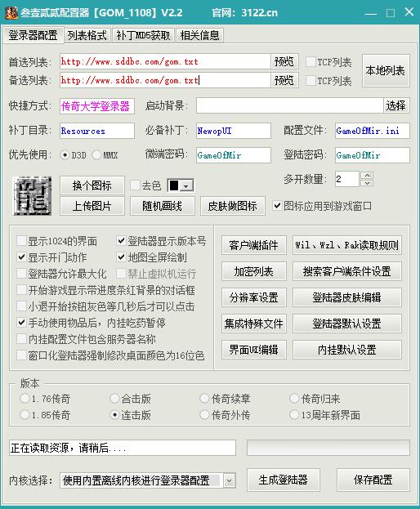
Task: Open the 补丁MD5获取 tab
Action: [x=143, y=35]
